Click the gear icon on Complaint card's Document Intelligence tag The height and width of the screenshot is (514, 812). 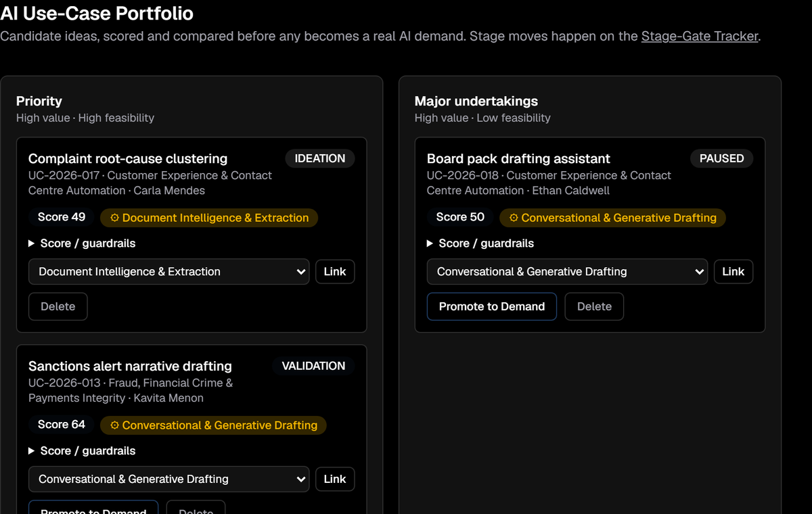(x=114, y=218)
